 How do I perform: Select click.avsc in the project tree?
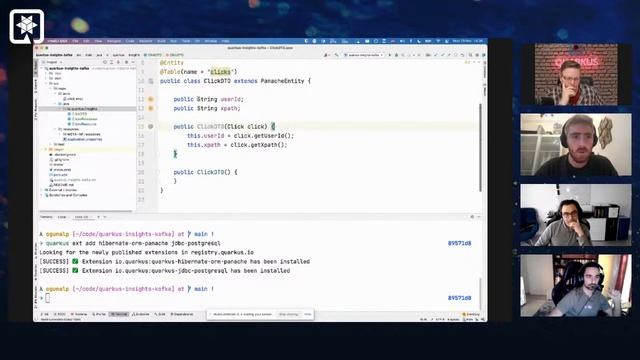click(x=73, y=99)
